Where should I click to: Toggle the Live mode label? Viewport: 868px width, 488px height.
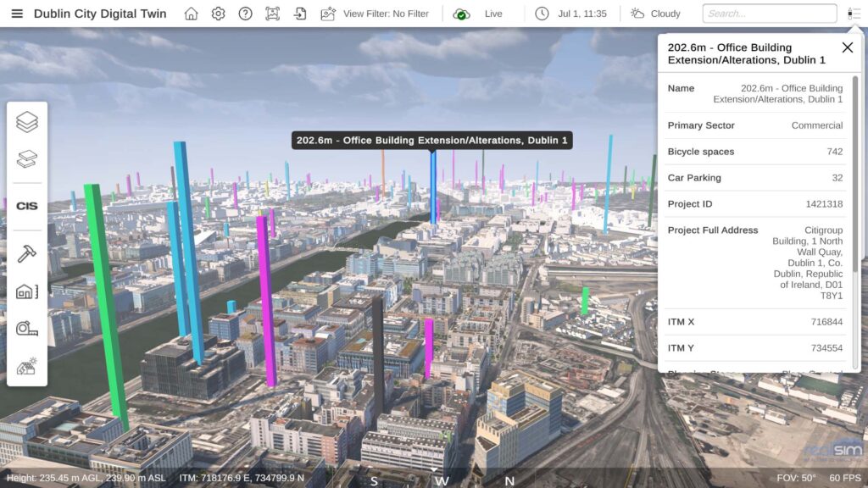493,14
